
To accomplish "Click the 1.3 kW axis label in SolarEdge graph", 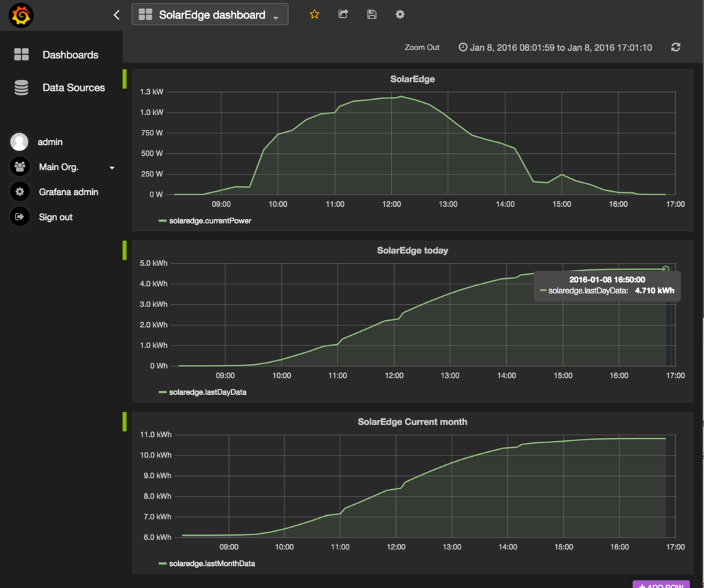I will 151,91.
